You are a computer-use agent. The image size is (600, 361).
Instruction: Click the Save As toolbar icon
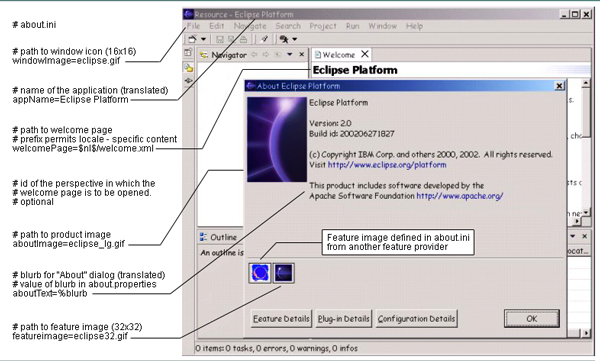point(231,39)
